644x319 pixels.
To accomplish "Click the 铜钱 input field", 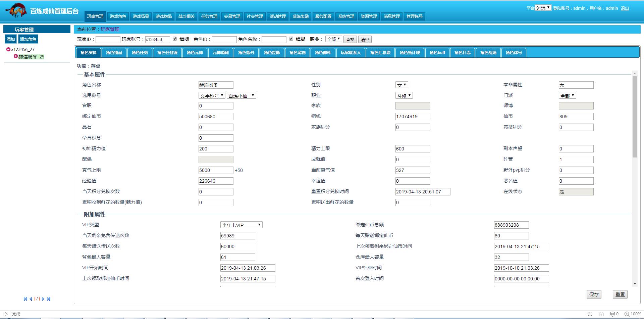I will [x=413, y=117].
